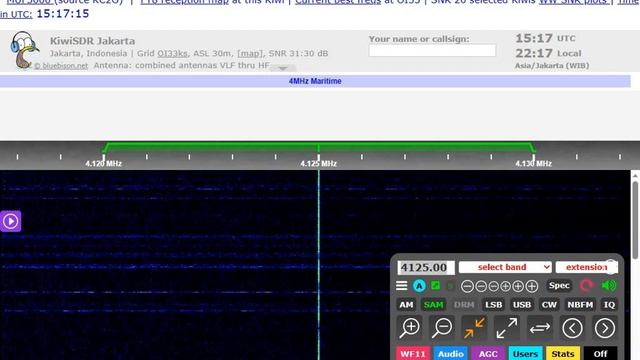The height and width of the screenshot is (360, 640).
Task: Click the KiwiSDR bird logo
Action: pos(25,50)
